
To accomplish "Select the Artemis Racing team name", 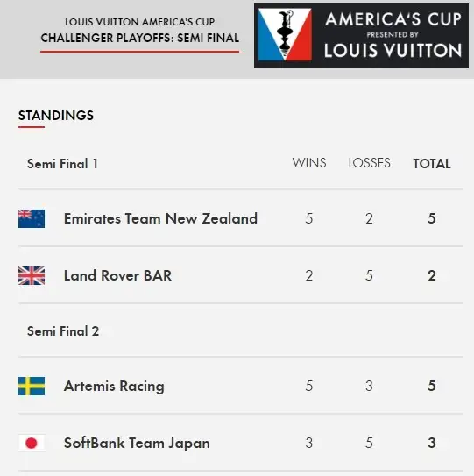I will (x=114, y=387).
